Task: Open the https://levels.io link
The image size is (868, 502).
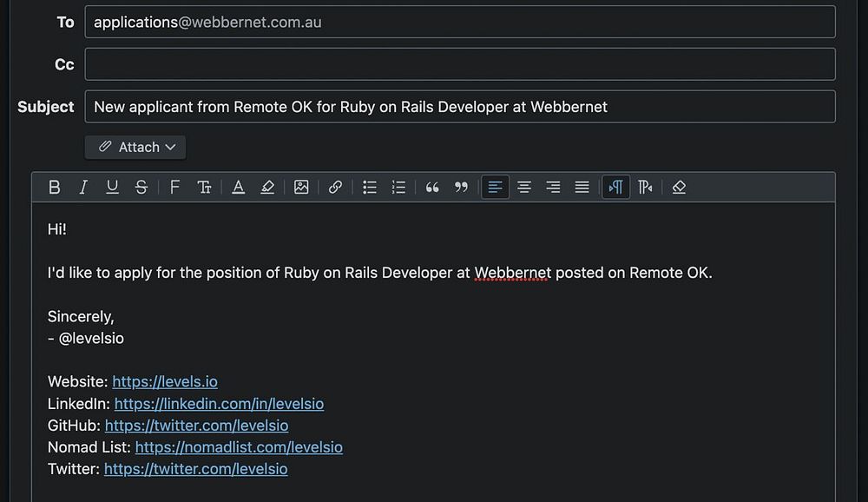Action: pyautogui.click(x=165, y=382)
